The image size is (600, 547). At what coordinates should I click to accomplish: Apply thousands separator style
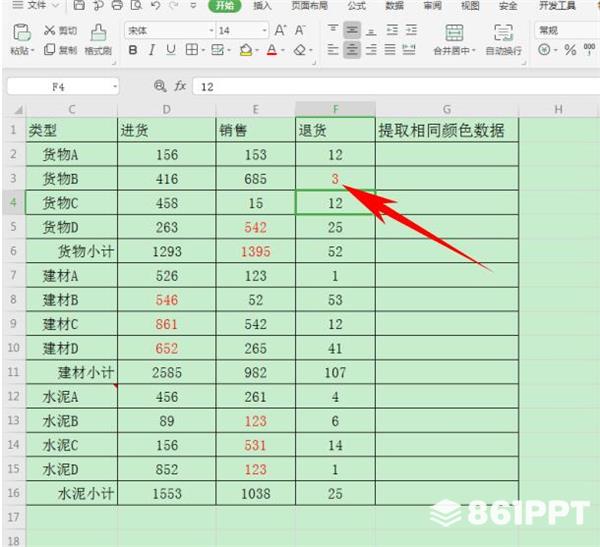click(589, 49)
